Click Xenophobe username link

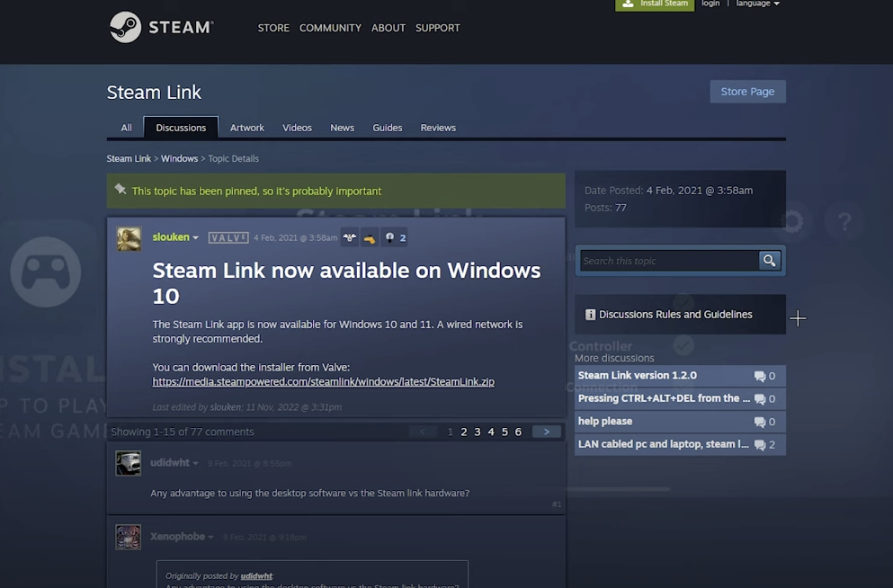click(178, 537)
